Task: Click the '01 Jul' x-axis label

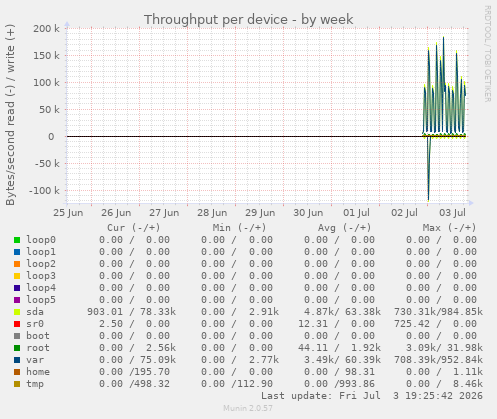Action: 356,213
